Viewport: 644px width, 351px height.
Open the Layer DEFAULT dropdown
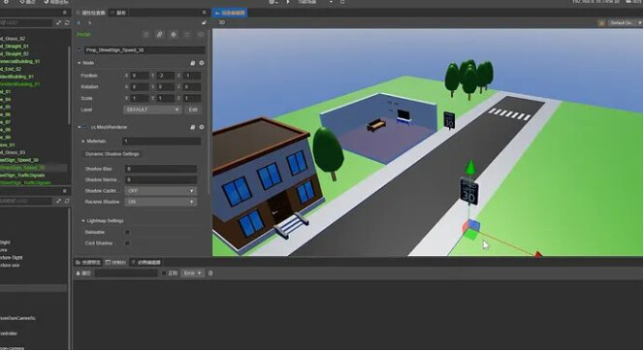[x=152, y=110]
